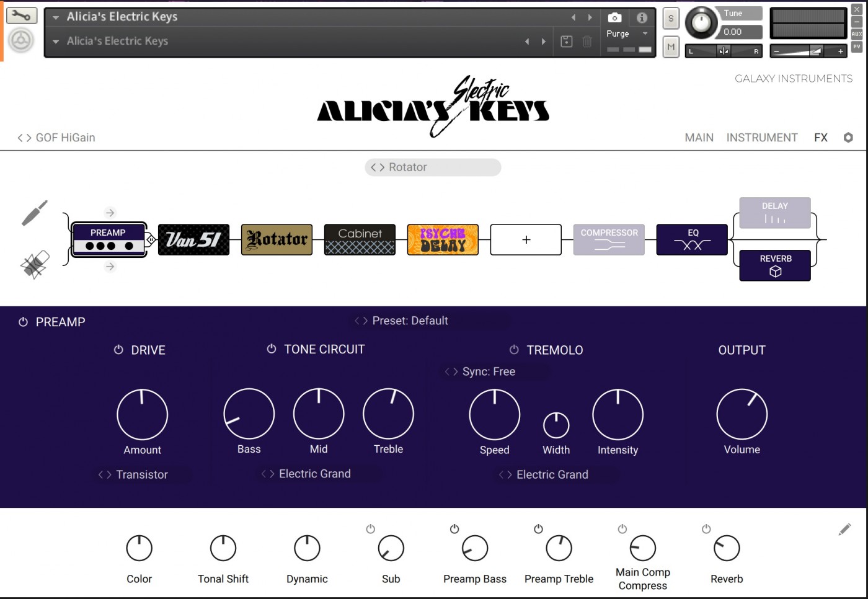Click the next snapshot arrow in second row
Viewport: 868px width, 599px height.
[544, 42]
